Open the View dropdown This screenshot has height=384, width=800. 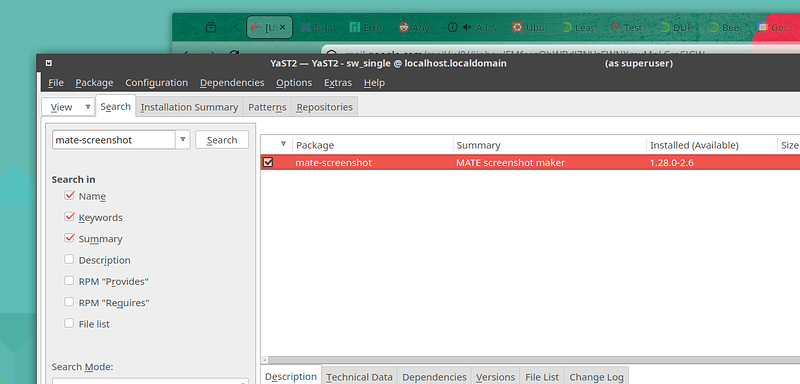68,107
